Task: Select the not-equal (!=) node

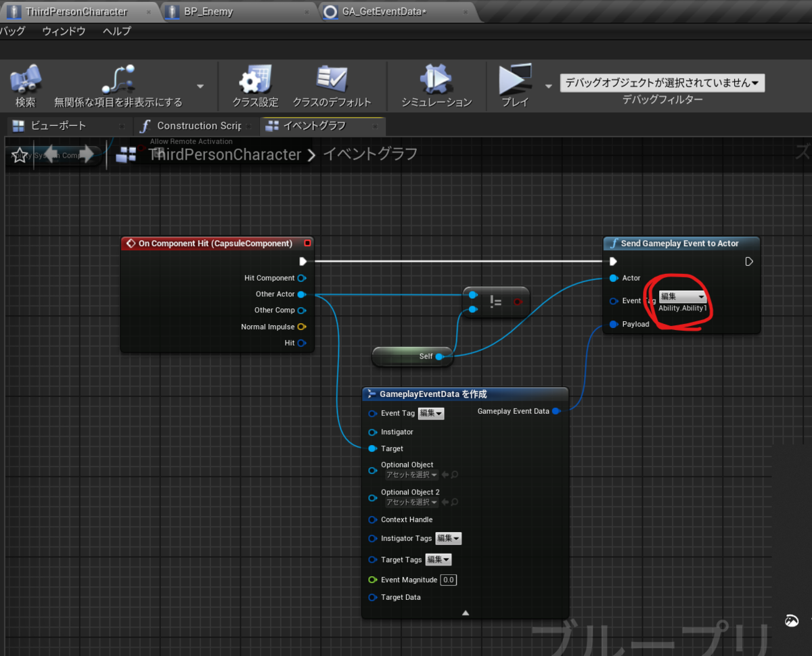Action: coord(496,302)
